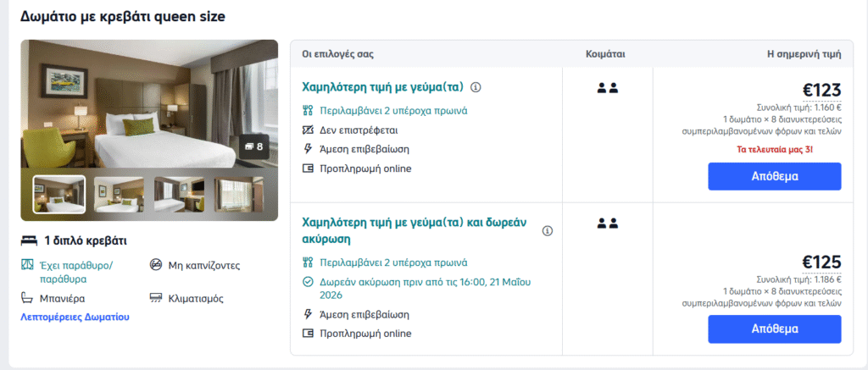This screenshot has height=370, width=868.
Task: Open Χαμηλότερη τιμή με γεύμα(τα) rate title
Action: point(382,87)
